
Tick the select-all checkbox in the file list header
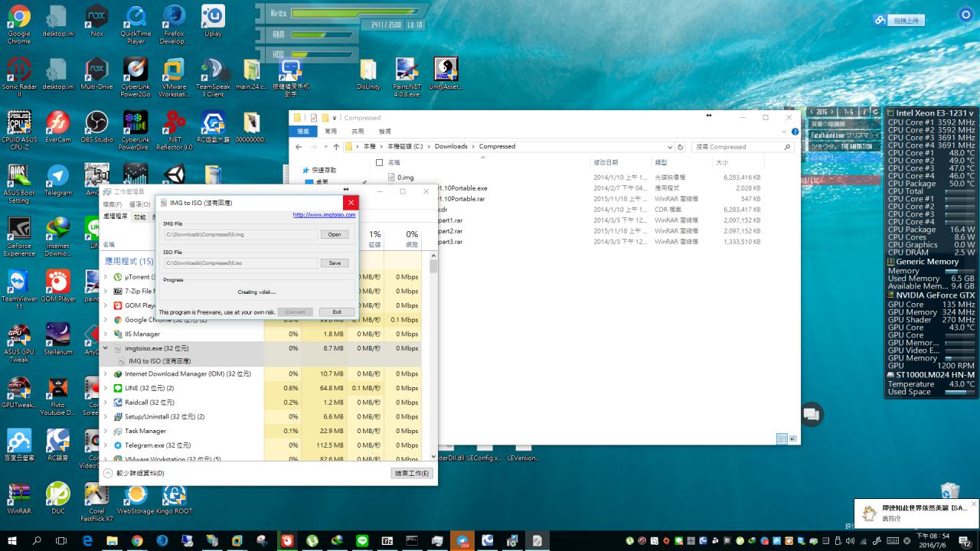pyautogui.click(x=379, y=163)
